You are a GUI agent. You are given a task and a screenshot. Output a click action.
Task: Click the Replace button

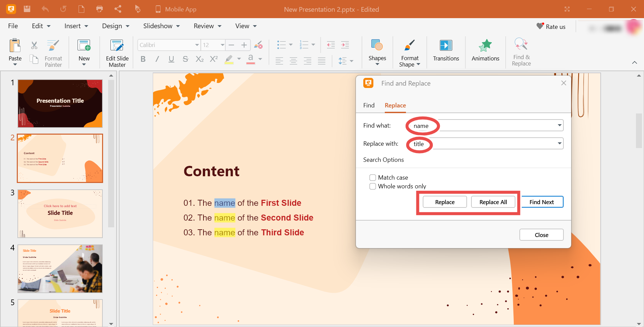445,202
